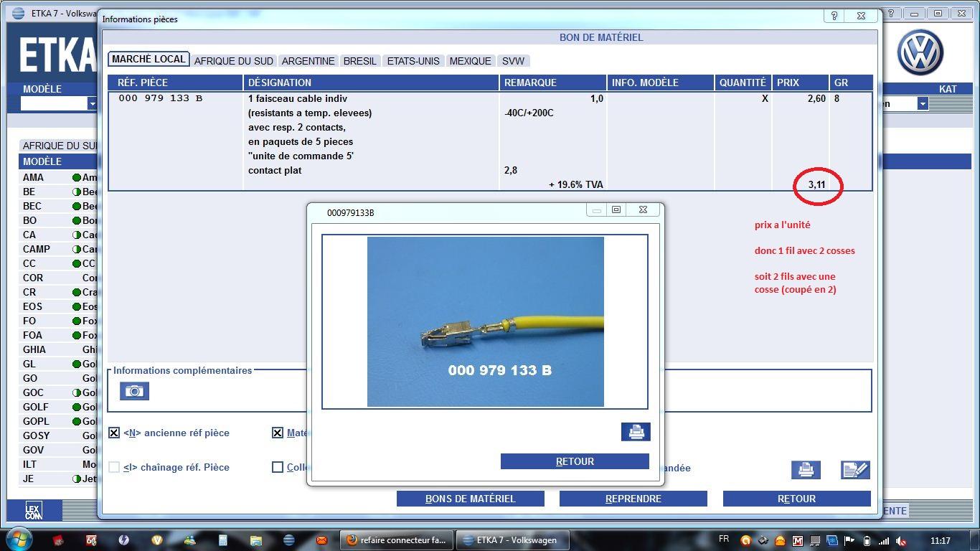Close the 000979133B image popup

643,210
